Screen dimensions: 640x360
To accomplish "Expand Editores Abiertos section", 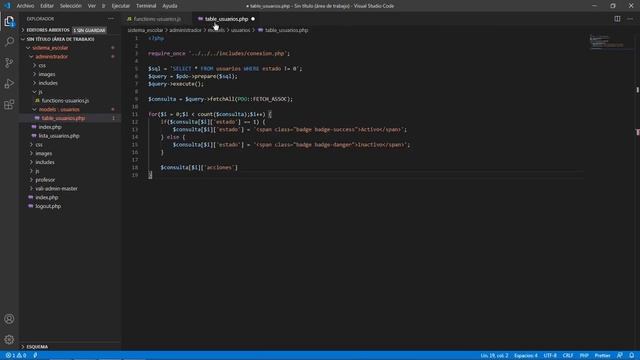I will click(70, 30).
